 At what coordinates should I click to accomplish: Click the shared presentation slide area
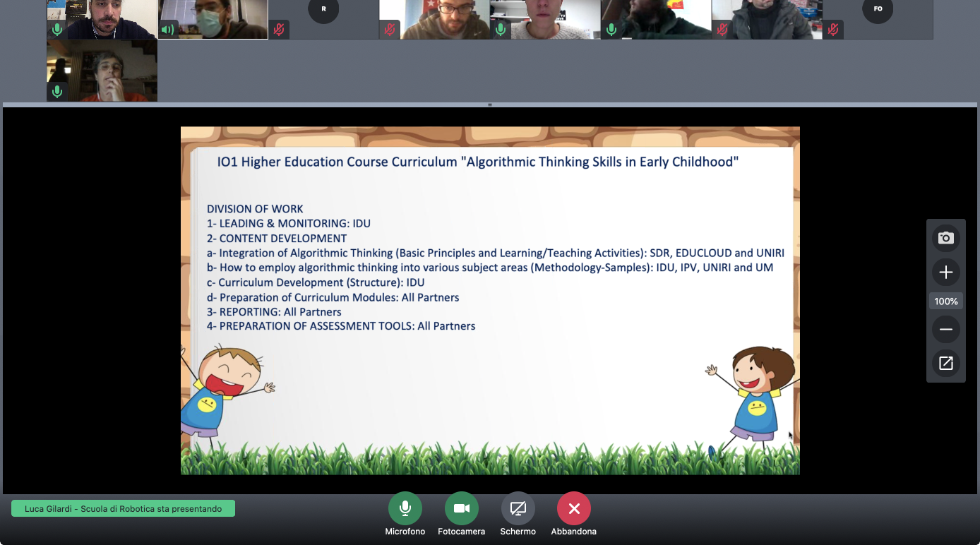click(490, 300)
